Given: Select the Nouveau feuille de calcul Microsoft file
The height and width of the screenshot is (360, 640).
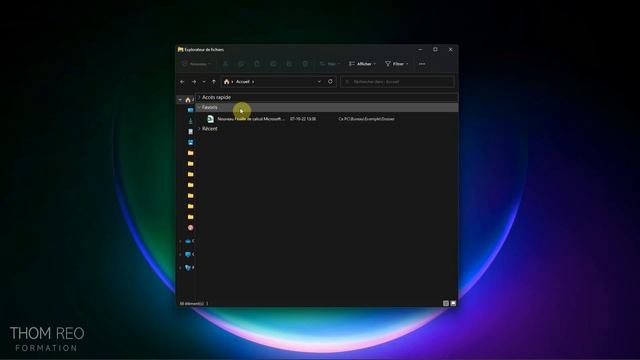Looking at the screenshot, I should click(x=251, y=119).
